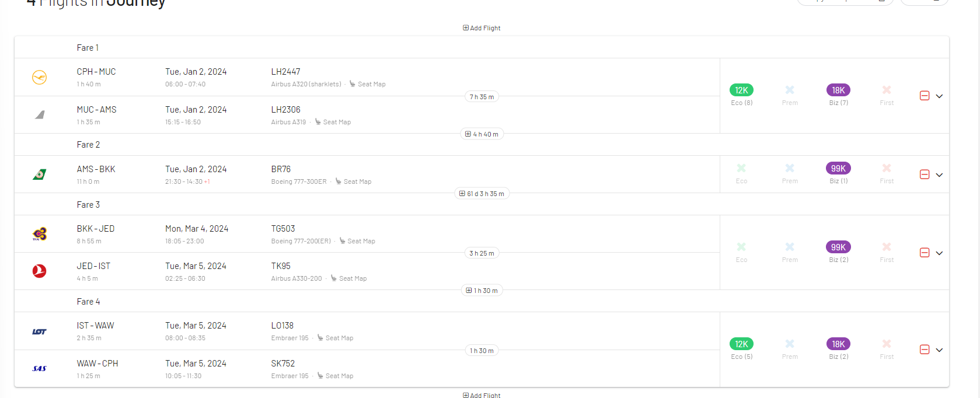Insert flight at 61 d 3 h 35 m gap
This screenshot has height=398, width=980.
point(482,194)
